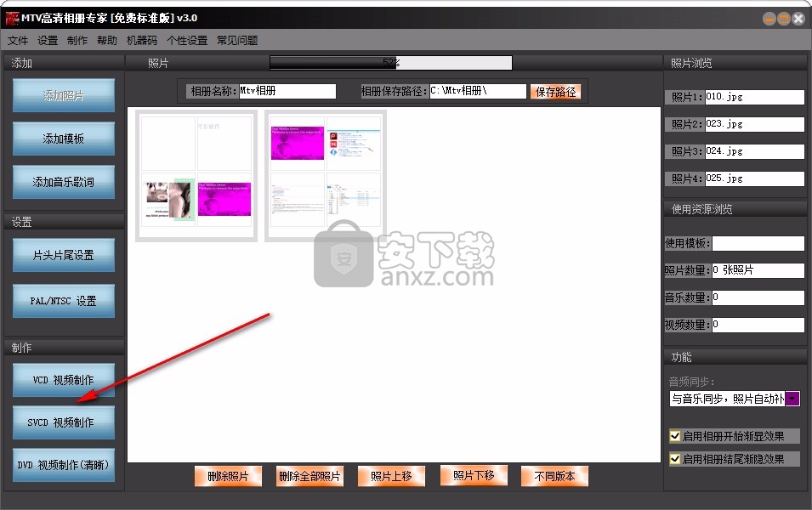Select the top-left magenta image in second page
Screen dimensions: 812x510
pos(298,144)
